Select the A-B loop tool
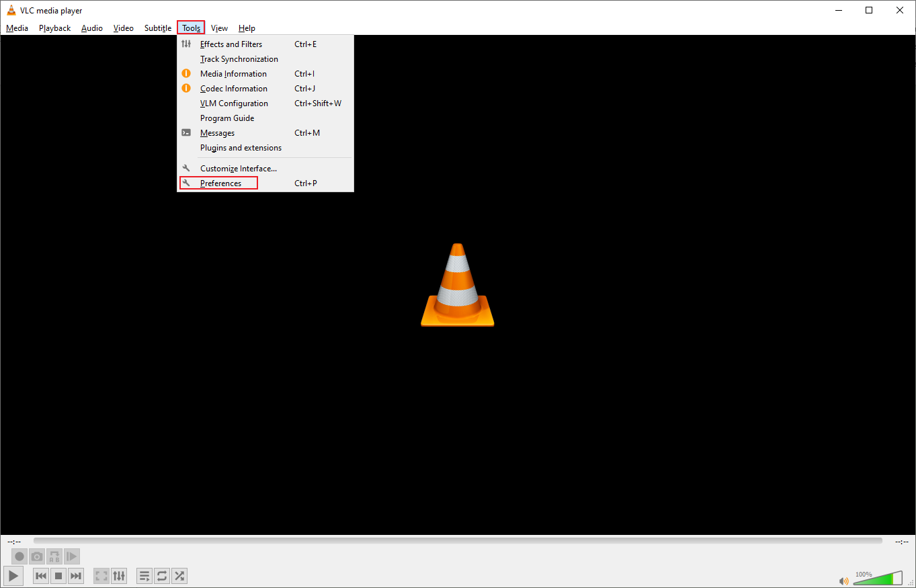This screenshot has height=588, width=916. pyautogui.click(x=54, y=556)
